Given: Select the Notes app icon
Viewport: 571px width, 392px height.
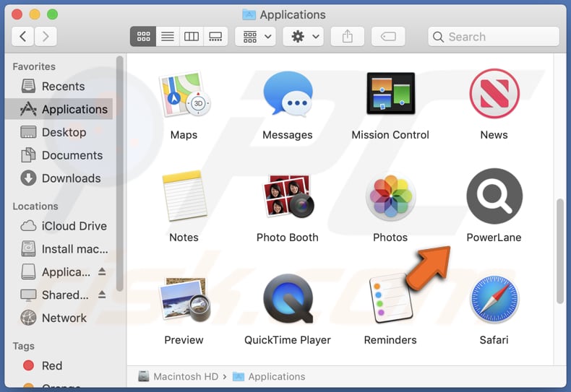Looking at the screenshot, I should tap(184, 196).
